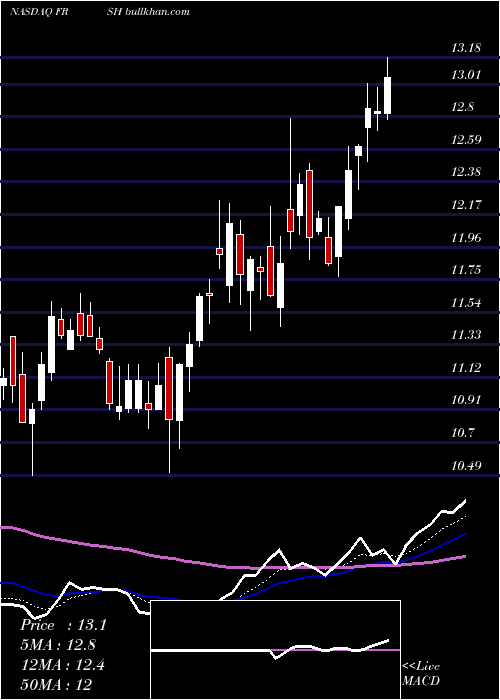Click the <<Live MACD label
The height and width of the screenshot is (700, 500).
(421, 673)
